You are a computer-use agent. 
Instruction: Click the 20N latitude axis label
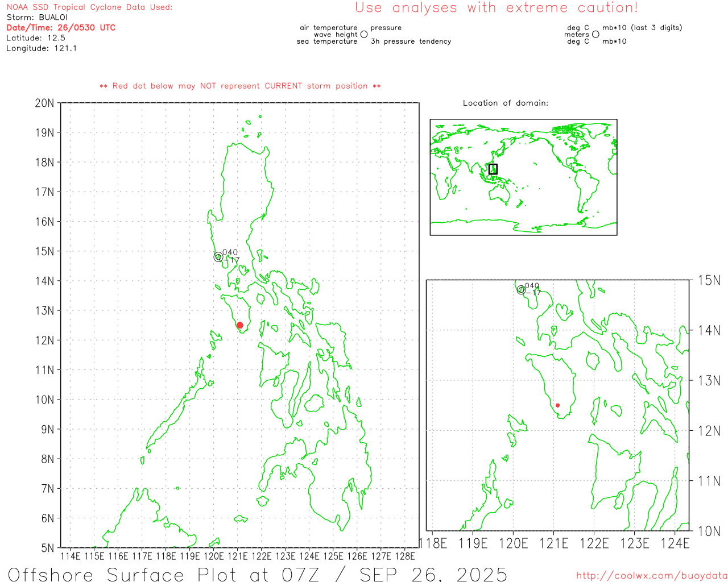pos(45,103)
